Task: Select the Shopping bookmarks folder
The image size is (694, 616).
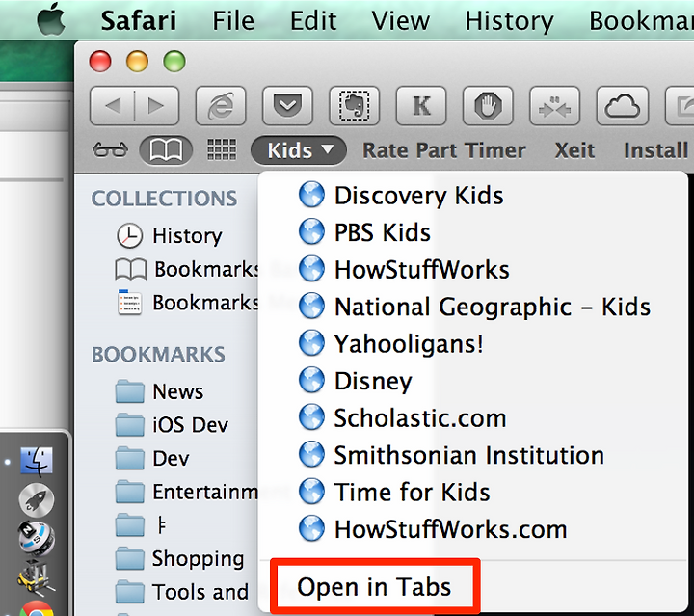Action: [179, 558]
